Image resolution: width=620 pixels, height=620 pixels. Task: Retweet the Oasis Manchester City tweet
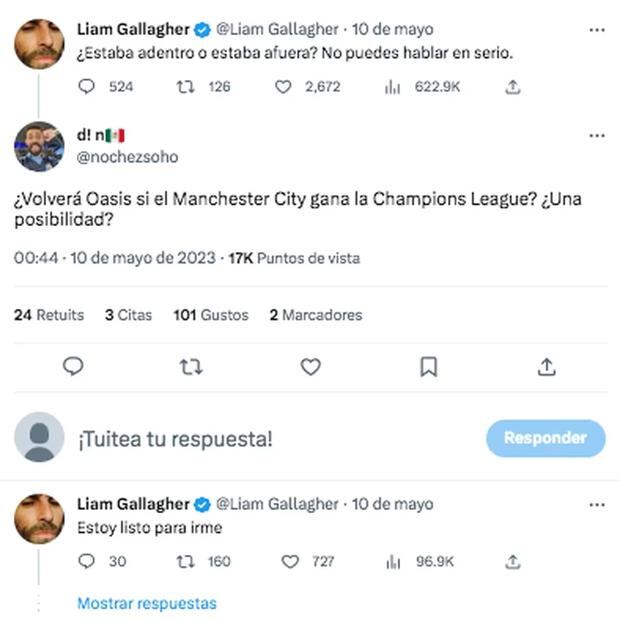190,367
